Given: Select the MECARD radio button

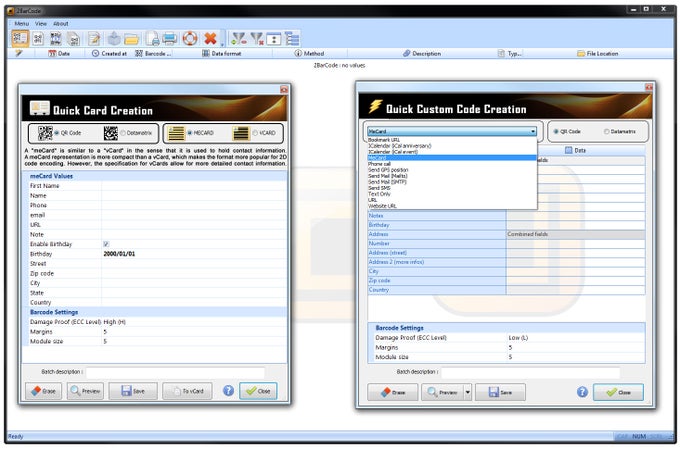Looking at the screenshot, I should pyautogui.click(x=190, y=133).
